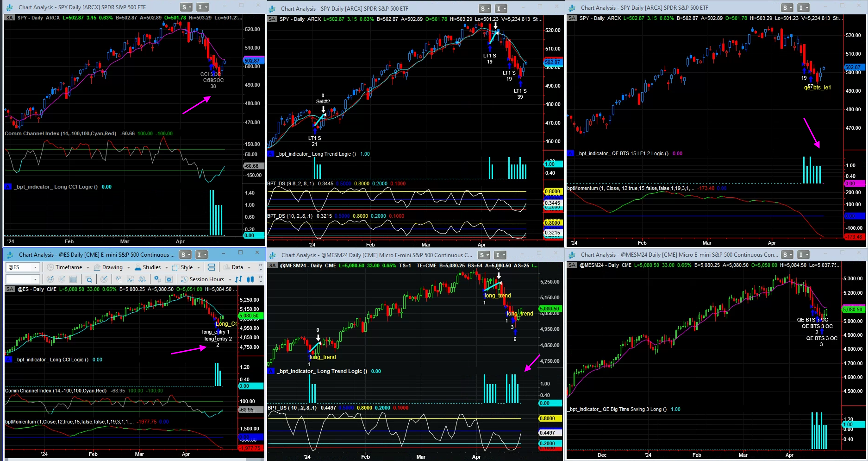
Task: Open the S link dropdown in the @ES window
Action: [x=185, y=254]
